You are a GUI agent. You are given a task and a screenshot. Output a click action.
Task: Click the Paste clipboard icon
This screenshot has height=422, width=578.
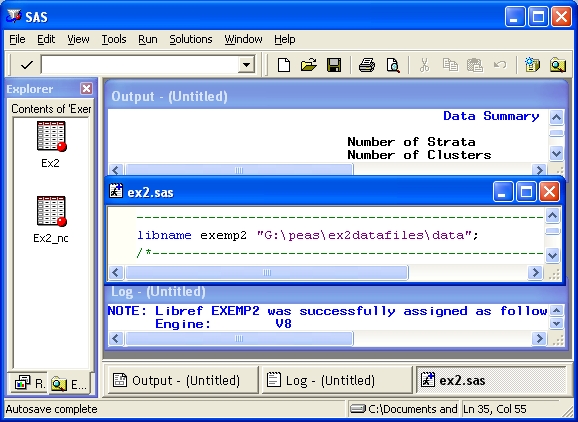475,65
